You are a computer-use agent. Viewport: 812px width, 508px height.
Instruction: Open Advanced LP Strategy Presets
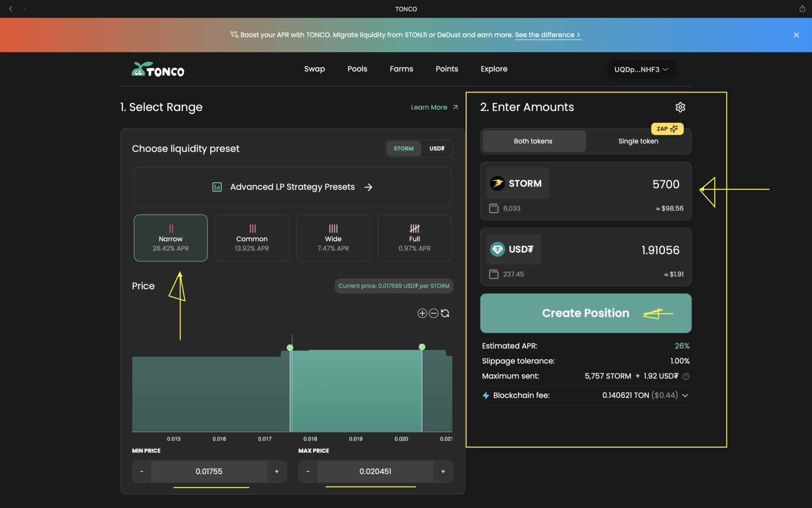point(292,187)
